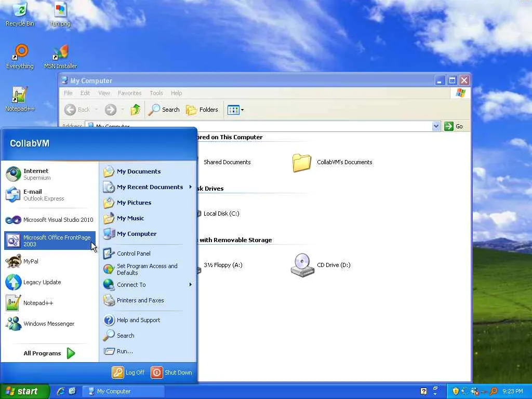Select My Computer in Start menu
This screenshot has width=532, height=399.
point(148,234)
